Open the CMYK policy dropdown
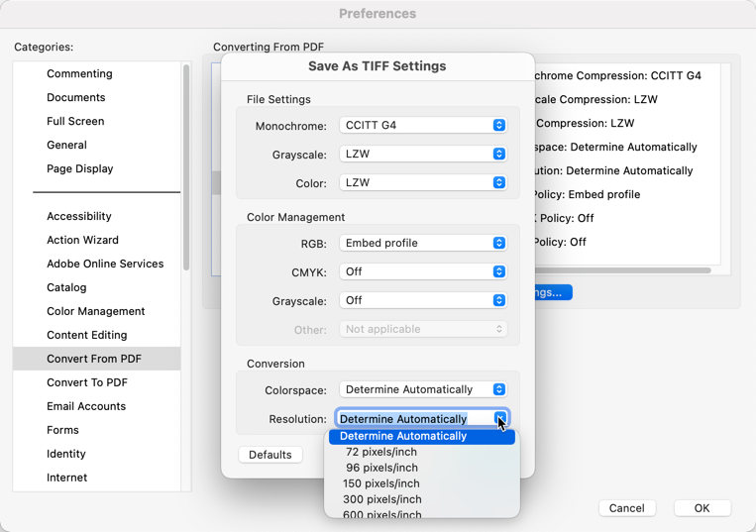The width and height of the screenshot is (756, 532). point(423,272)
